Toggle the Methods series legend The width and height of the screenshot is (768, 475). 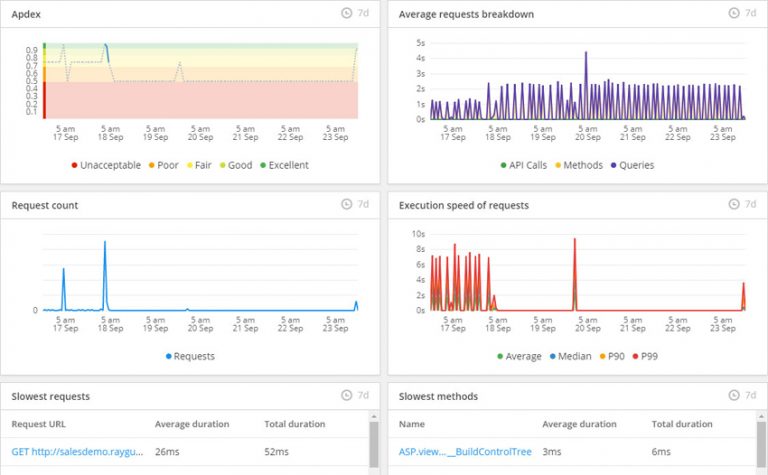579,165
